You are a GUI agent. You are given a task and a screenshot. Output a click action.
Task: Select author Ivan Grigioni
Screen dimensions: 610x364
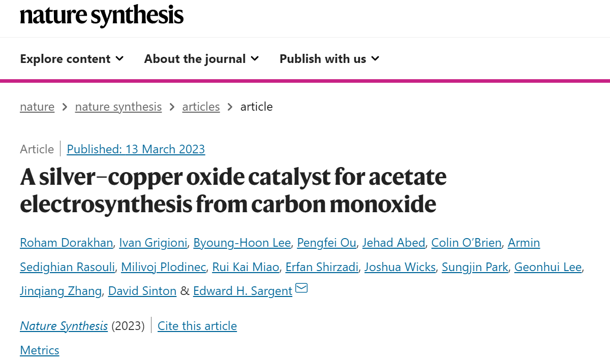(x=153, y=243)
